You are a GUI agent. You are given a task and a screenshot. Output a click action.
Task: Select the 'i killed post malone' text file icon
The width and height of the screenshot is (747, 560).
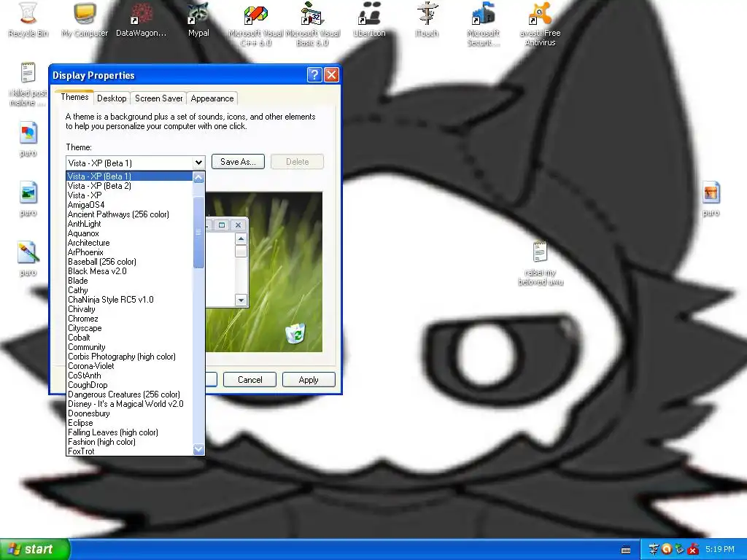28,73
